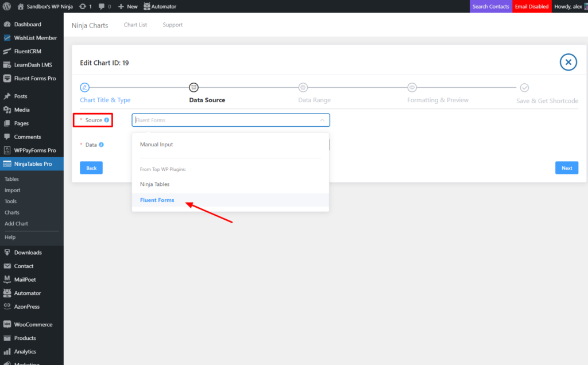
Task: Collapse the Source dropdown using its arrow
Action: [x=322, y=120]
